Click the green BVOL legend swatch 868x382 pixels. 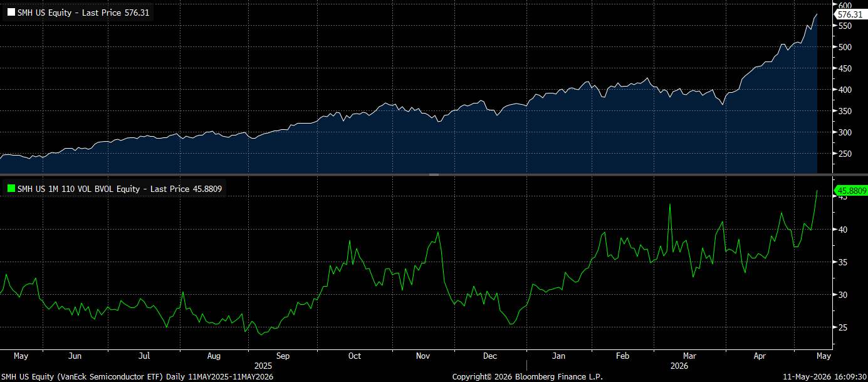pos(11,188)
